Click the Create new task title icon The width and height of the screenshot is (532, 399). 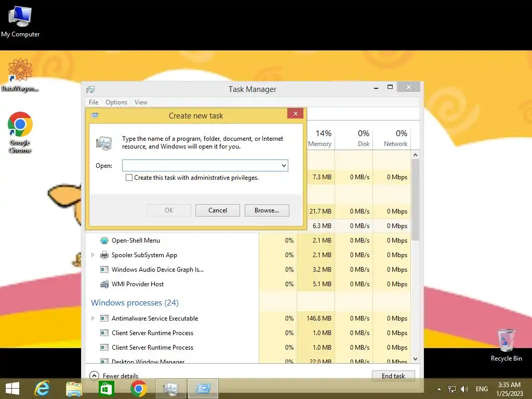click(95, 115)
